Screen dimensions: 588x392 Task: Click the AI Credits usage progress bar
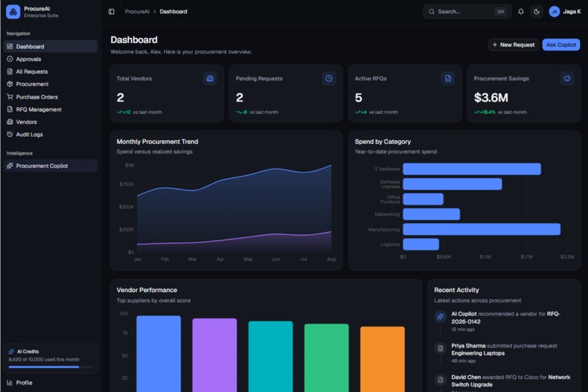[x=50, y=367]
